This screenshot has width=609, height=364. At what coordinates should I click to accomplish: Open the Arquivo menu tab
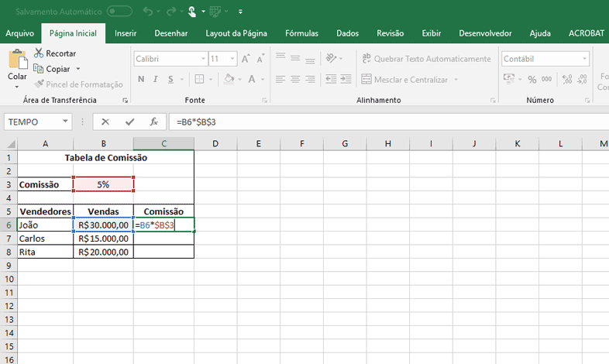[19, 33]
